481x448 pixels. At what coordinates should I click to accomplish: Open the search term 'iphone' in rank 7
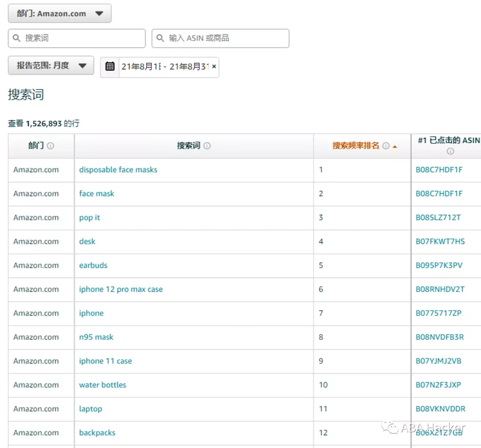(x=91, y=313)
